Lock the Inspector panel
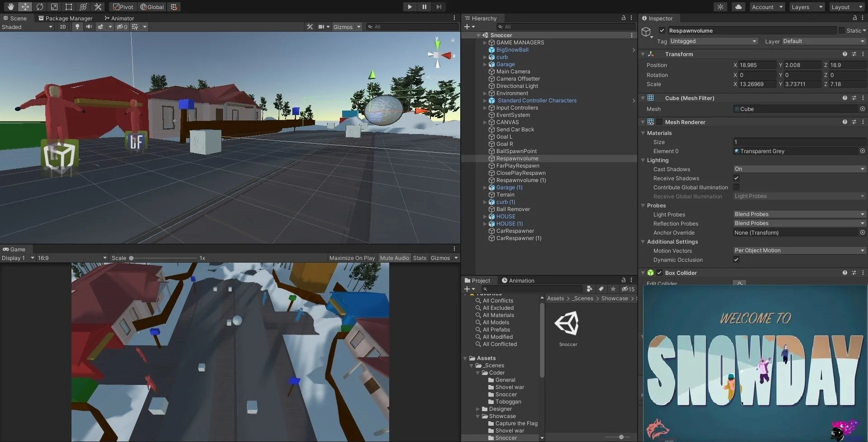This screenshot has width=868, height=442. (x=854, y=18)
